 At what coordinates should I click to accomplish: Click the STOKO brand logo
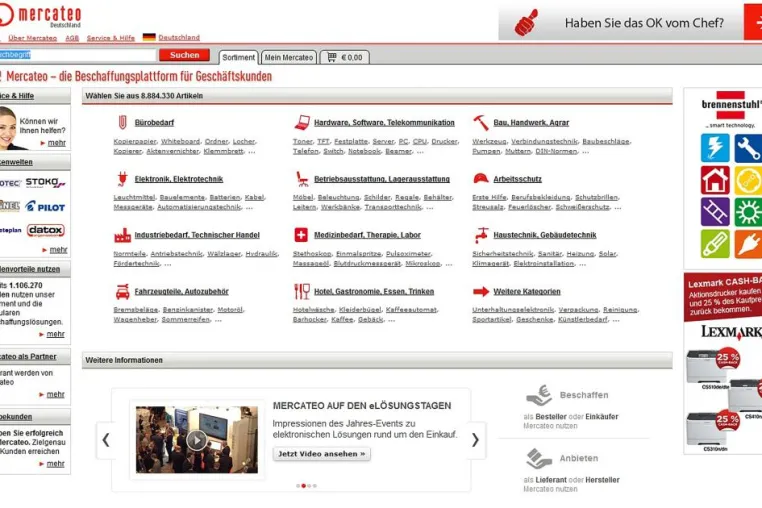[45, 182]
